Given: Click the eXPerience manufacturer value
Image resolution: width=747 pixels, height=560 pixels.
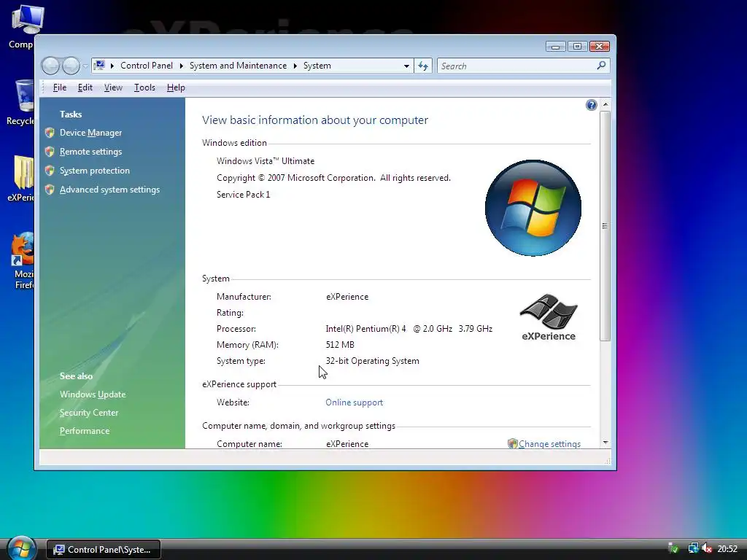Looking at the screenshot, I should pos(347,297).
